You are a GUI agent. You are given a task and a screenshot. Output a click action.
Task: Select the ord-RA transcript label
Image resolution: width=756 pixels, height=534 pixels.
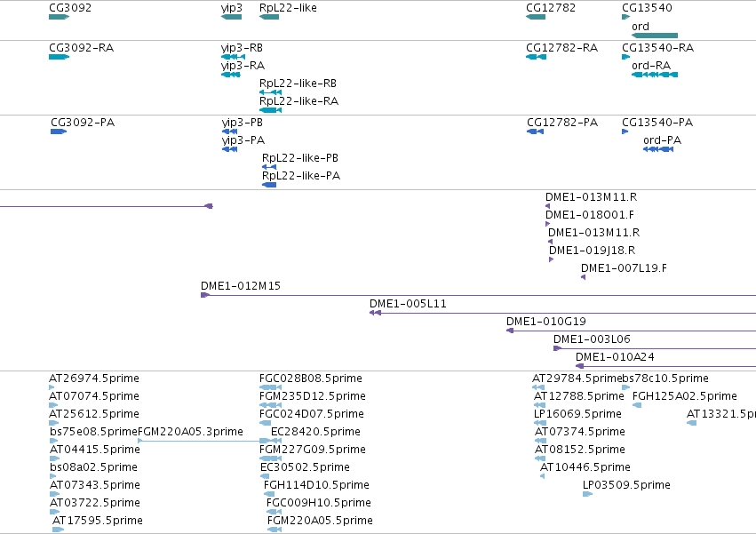point(651,66)
